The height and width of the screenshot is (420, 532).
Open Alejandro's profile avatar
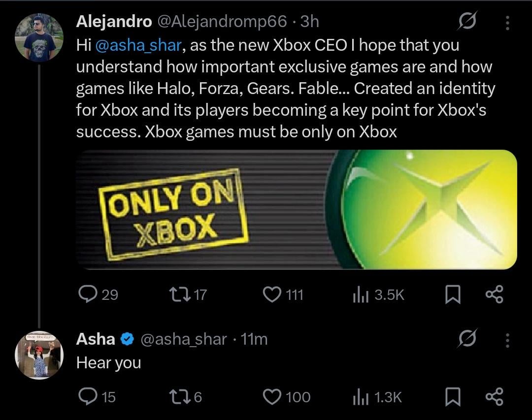(x=39, y=38)
